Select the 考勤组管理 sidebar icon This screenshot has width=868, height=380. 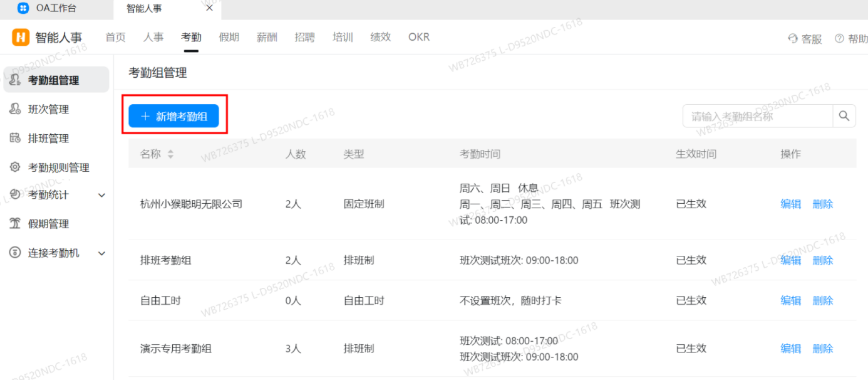click(x=14, y=79)
